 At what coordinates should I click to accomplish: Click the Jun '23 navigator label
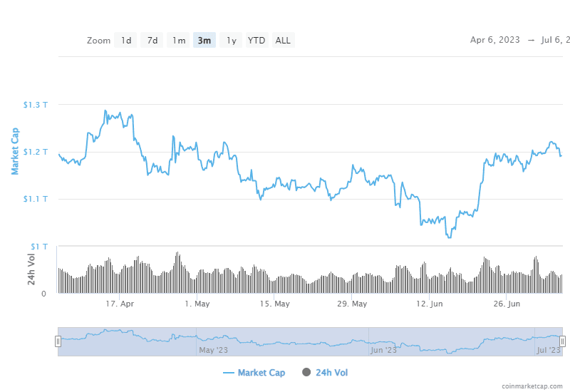tap(384, 350)
